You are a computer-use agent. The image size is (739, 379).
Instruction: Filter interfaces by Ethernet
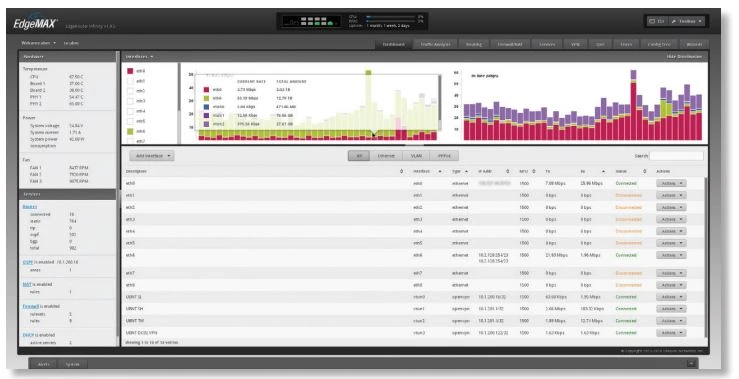point(386,156)
